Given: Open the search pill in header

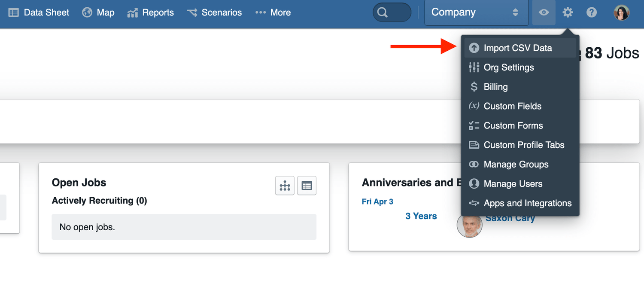Looking at the screenshot, I should [392, 12].
